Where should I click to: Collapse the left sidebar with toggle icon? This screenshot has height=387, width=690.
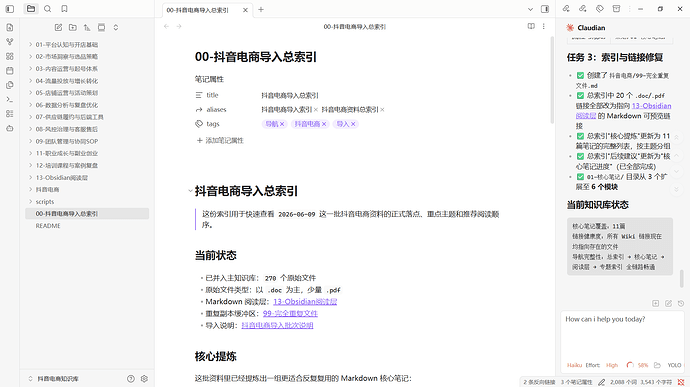pyautogui.click(x=10, y=9)
